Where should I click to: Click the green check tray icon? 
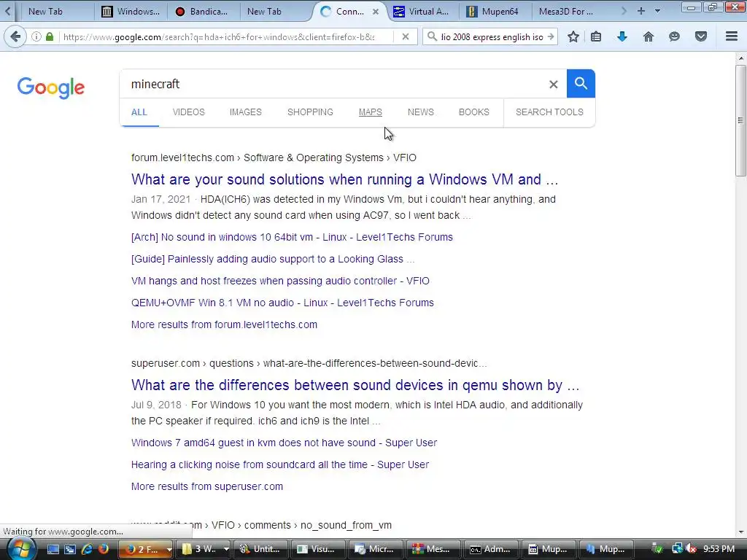tap(657, 549)
